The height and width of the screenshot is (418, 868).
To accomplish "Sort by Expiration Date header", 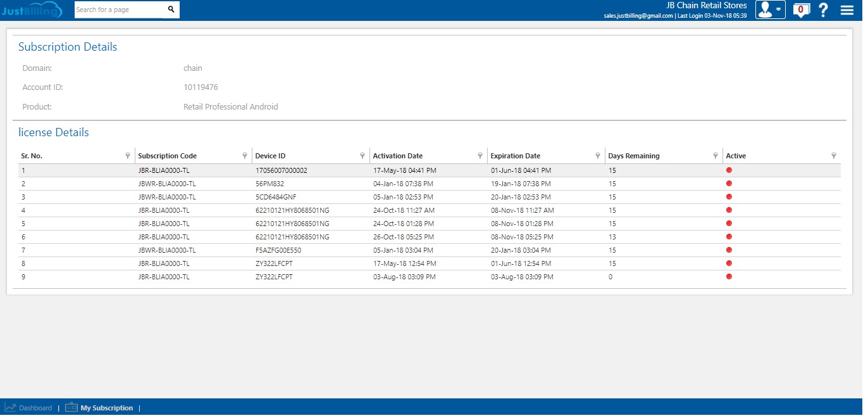I will [x=516, y=156].
